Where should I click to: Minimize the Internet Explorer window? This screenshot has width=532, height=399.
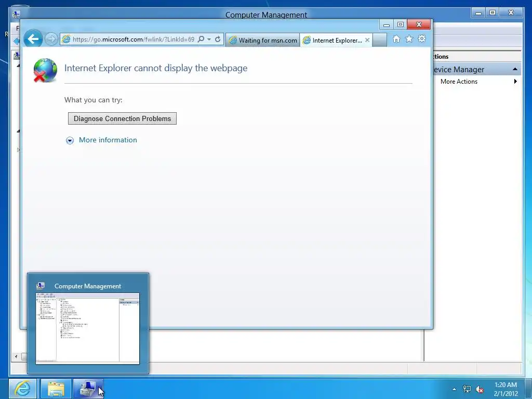[386, 25]
